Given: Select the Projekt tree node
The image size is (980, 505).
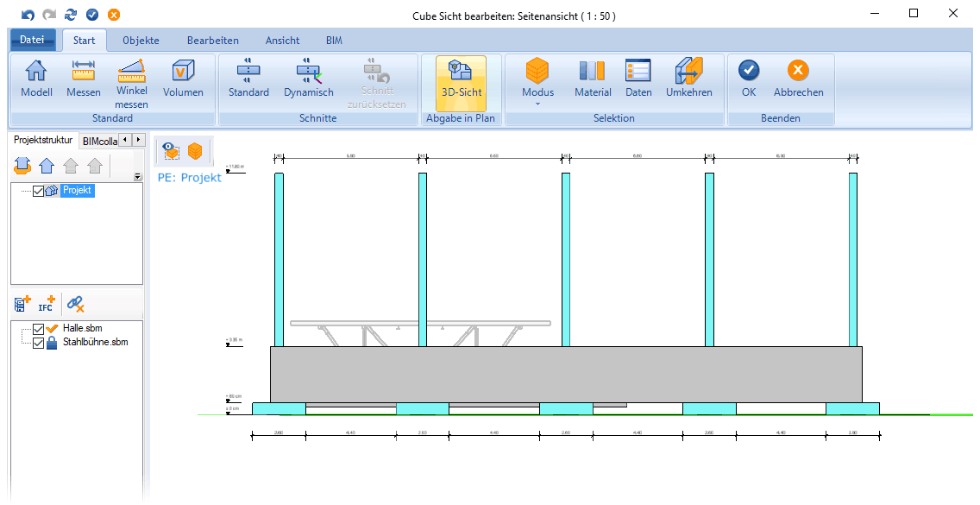Looking at the screenshot, I should pos(78,190).
